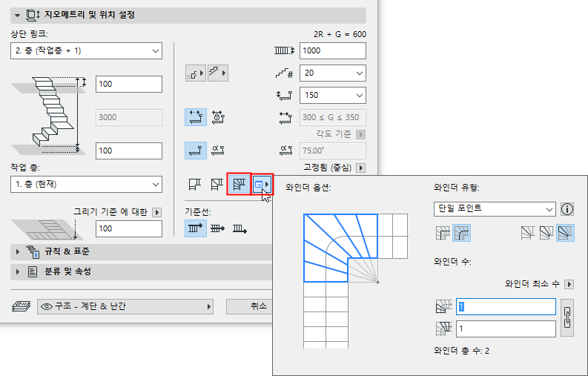Select the rounded inner corner winder icon
The width and height of the screenshot is (588, 376).
(462, 233)
